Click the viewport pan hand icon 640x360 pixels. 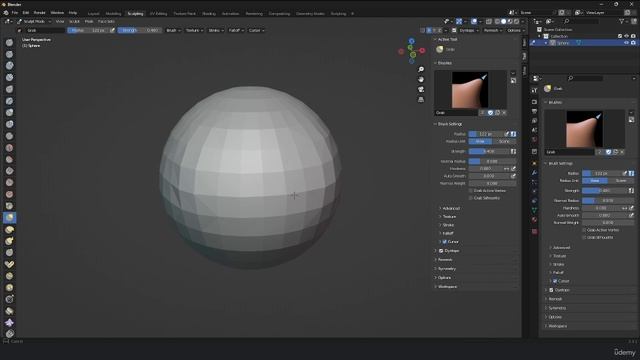[421, 79]
